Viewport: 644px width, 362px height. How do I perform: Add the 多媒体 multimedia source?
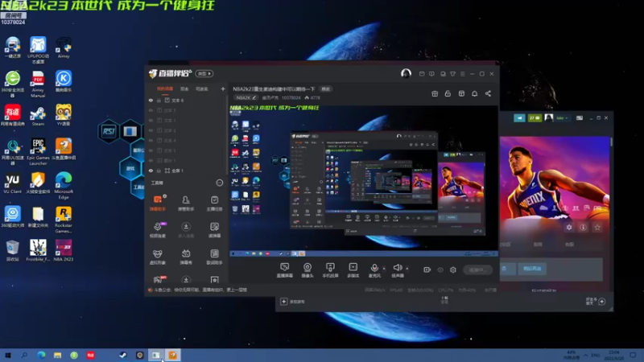(353, 270)
